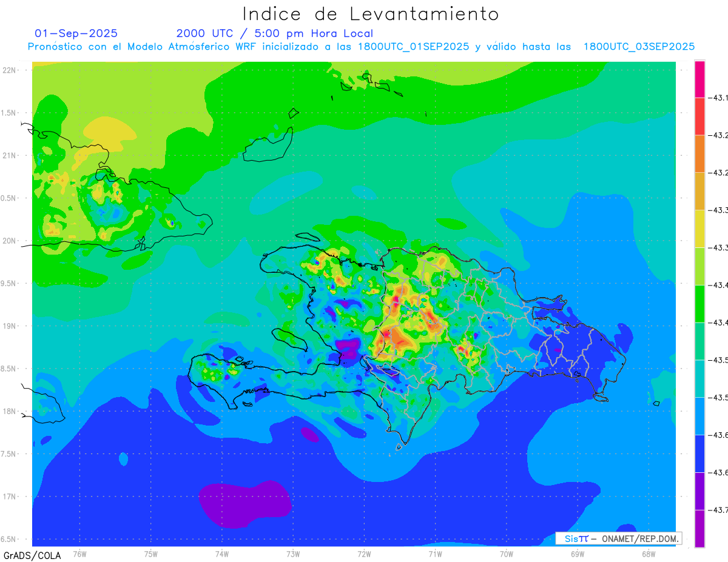Click the 75W longitude label
This screenshot has width=728, height=562.
coord(151,554)
